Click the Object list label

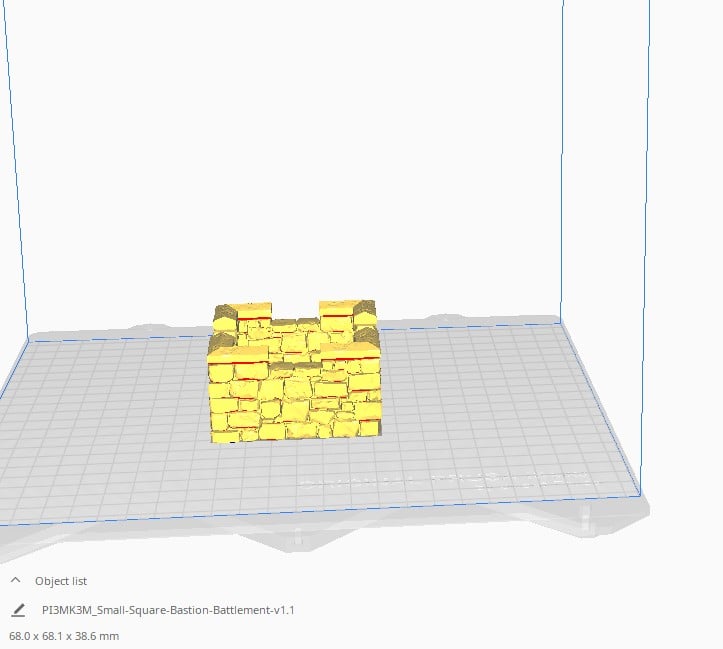click(61, 581)
